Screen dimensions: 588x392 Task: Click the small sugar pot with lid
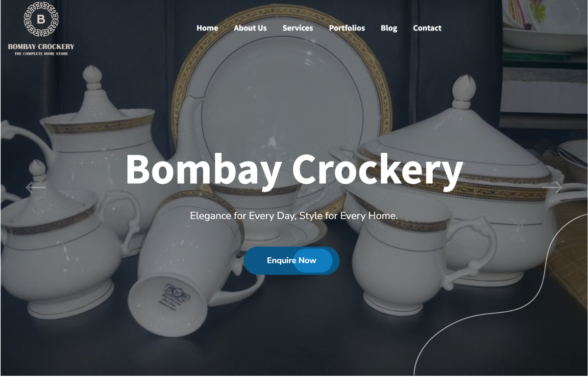[x=61, y=245]
